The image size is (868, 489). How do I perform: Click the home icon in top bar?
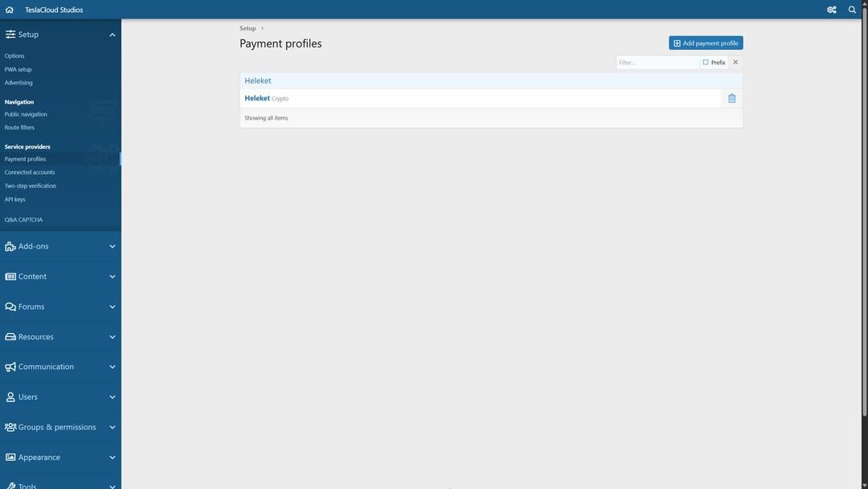pyautogui.click(x=9, y=9)
